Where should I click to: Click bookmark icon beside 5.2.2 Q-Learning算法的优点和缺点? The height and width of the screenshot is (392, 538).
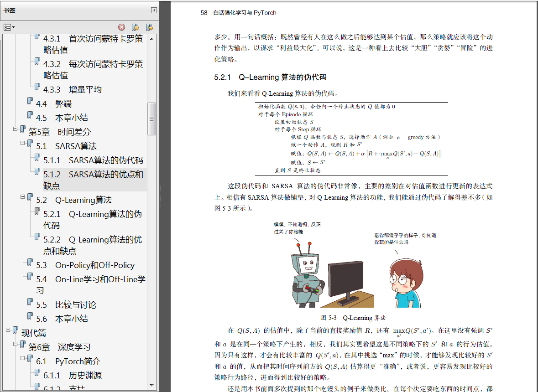coord(37,237)
